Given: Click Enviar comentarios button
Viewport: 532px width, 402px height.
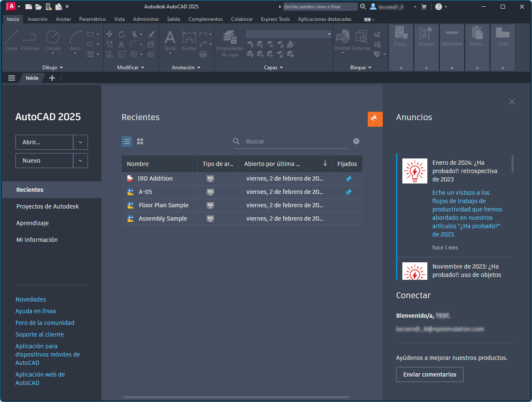Looking at the screenshot, I should point(430,374).
